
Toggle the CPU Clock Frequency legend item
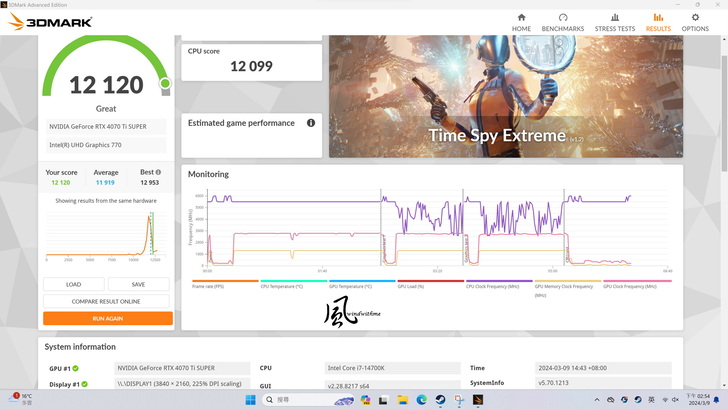tap(499, 284)
